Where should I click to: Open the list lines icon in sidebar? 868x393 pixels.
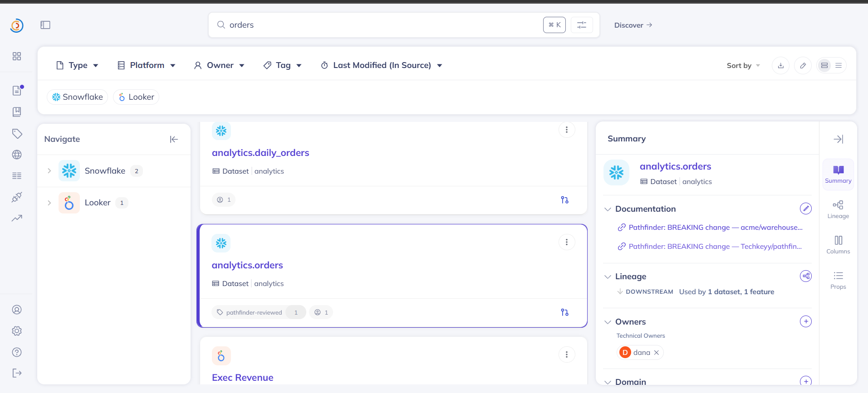[x=17, y=176]
